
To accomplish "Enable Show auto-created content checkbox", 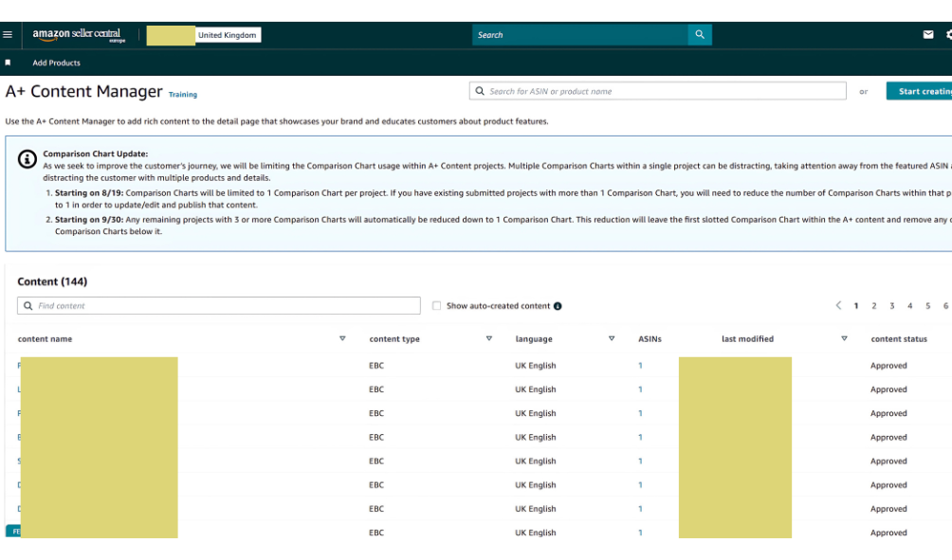I will [436, 306].
